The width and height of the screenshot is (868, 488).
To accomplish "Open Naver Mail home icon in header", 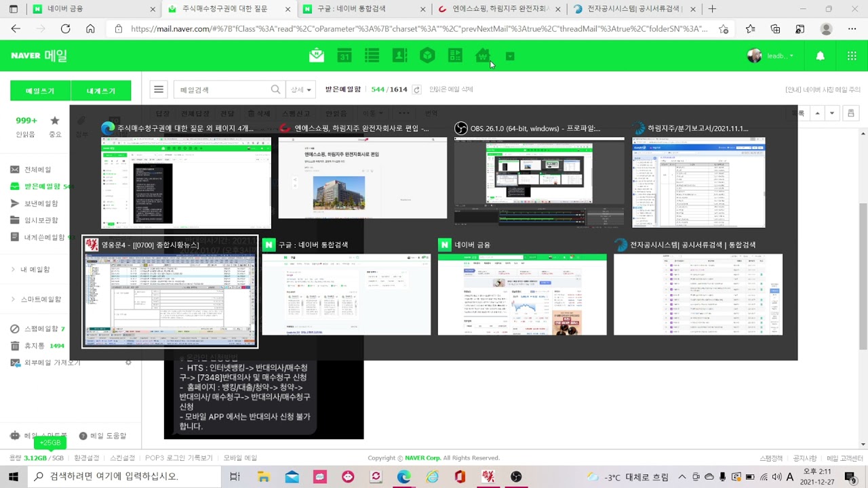I will 316,56.
